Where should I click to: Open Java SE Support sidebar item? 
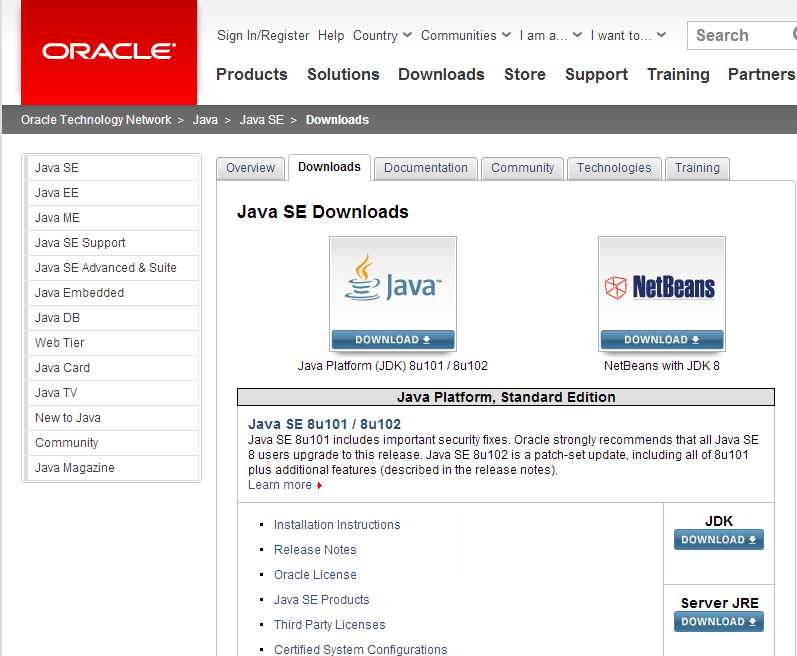pyautogui.click(x=113, y=243)
